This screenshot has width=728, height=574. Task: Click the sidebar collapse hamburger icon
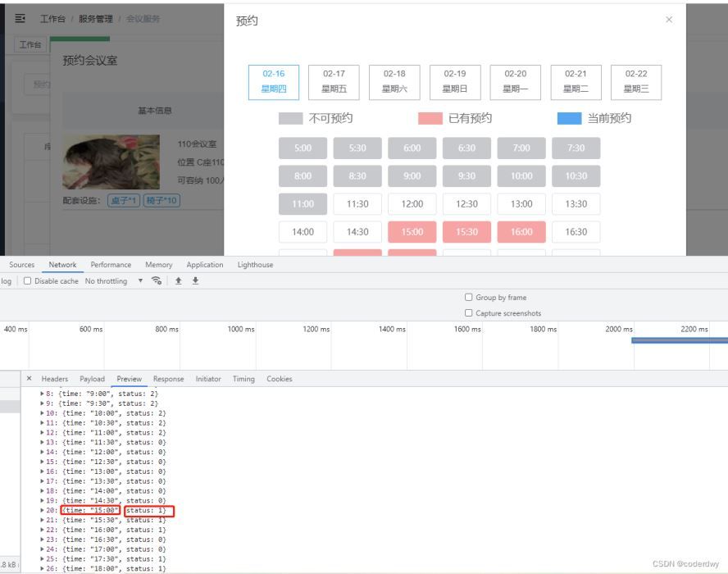(x=20, y=18)
